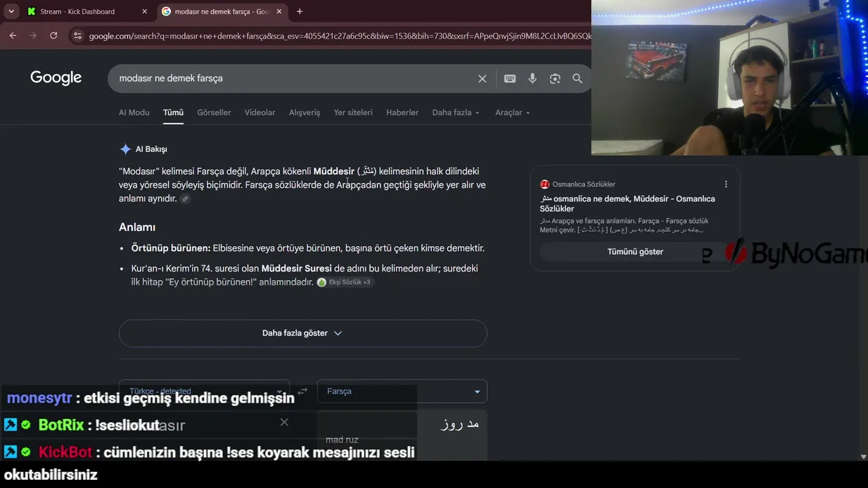Switch to Yer siteleri tab
868x488 pixels.
coord(353,113)
